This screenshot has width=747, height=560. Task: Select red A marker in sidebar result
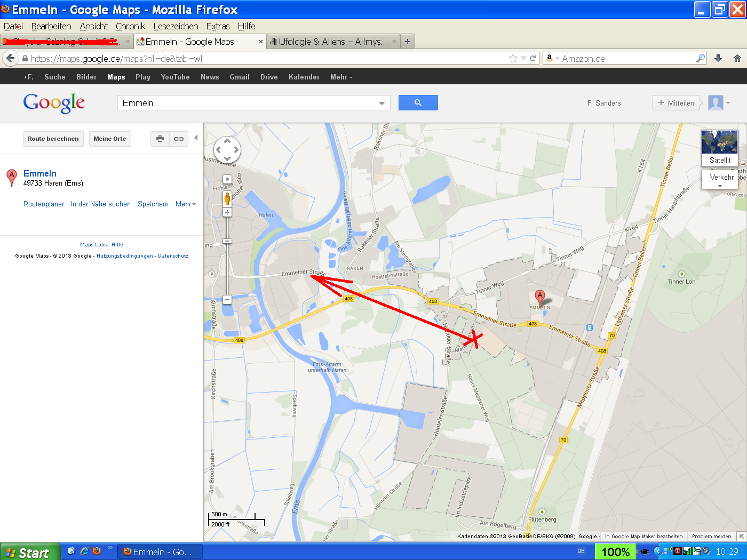[11, 178]
